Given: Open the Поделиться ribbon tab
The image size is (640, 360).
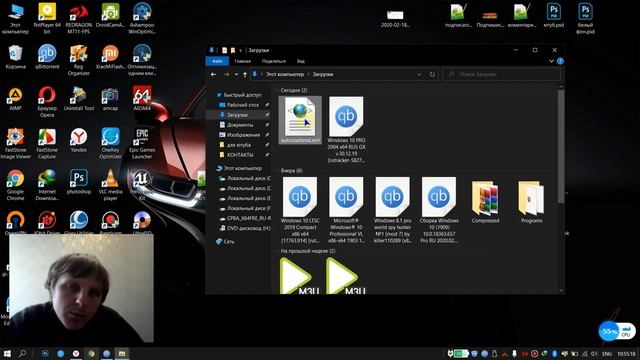Looking at the screenshot, I should 273,61.
